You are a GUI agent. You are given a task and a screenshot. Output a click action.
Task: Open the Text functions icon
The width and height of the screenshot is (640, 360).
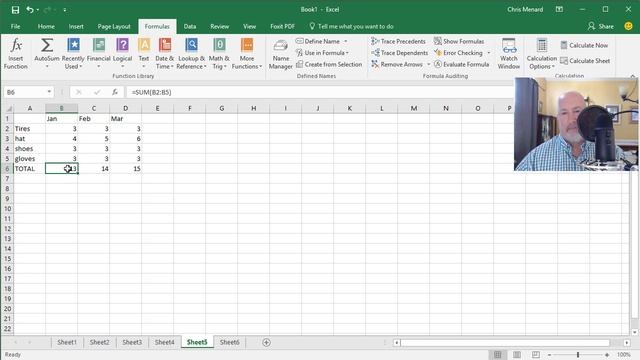tap(144, 45)
